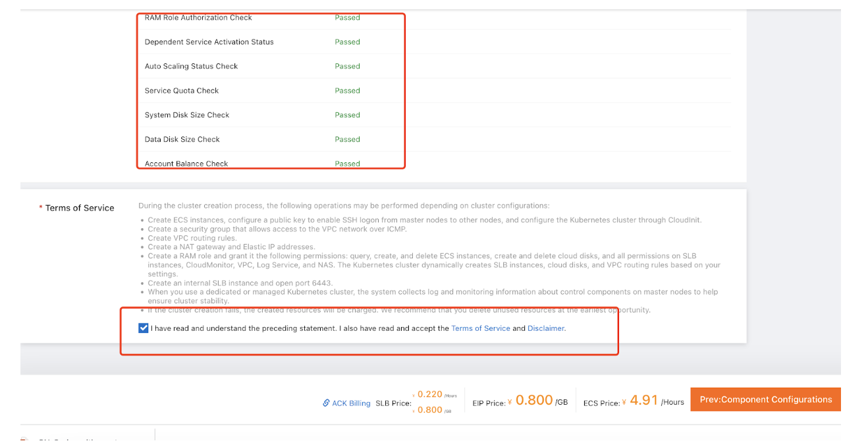Click the EIP Price value
The height and width of the screenshot is (441, 868).
point(533,400)
